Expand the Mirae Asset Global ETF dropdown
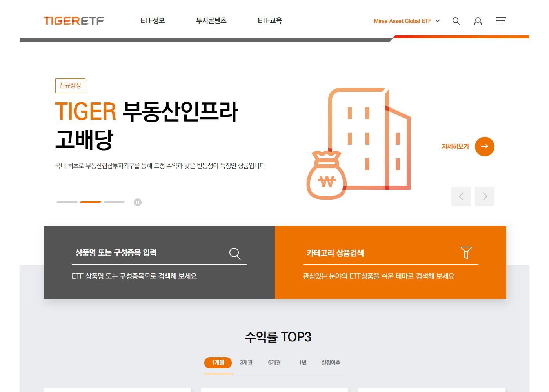 [407, 21]
